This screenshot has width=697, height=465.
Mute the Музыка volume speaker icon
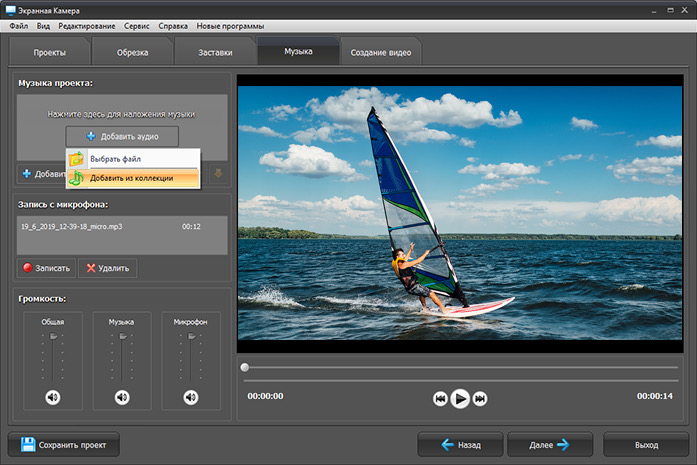click(122, 397)
